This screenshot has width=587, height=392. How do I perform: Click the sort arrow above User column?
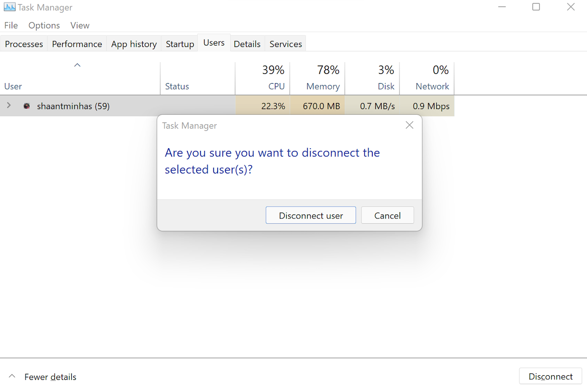click(x=77, y=65)
